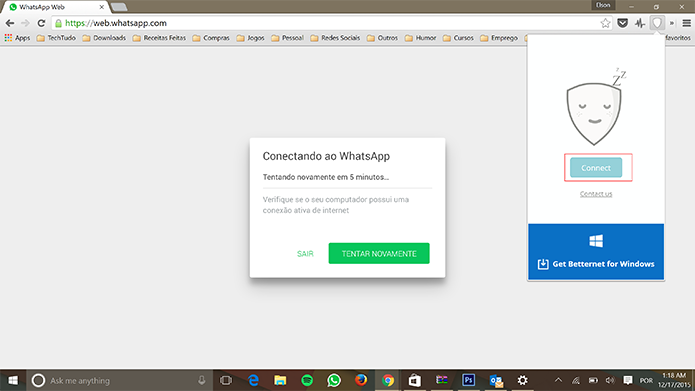Launch Photoshop from the taskbar
This screenshot has width=695, height=391.
click(469, 380)
